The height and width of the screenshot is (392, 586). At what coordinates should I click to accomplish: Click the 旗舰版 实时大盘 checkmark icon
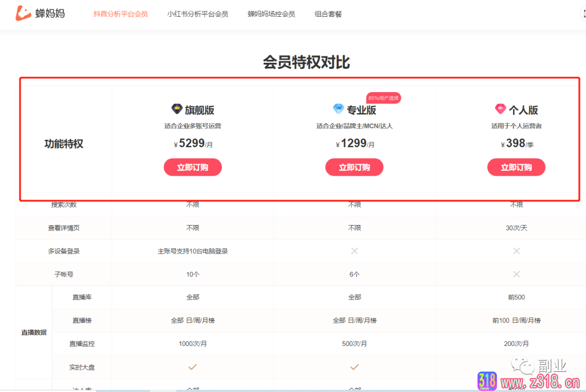point(193,367)
